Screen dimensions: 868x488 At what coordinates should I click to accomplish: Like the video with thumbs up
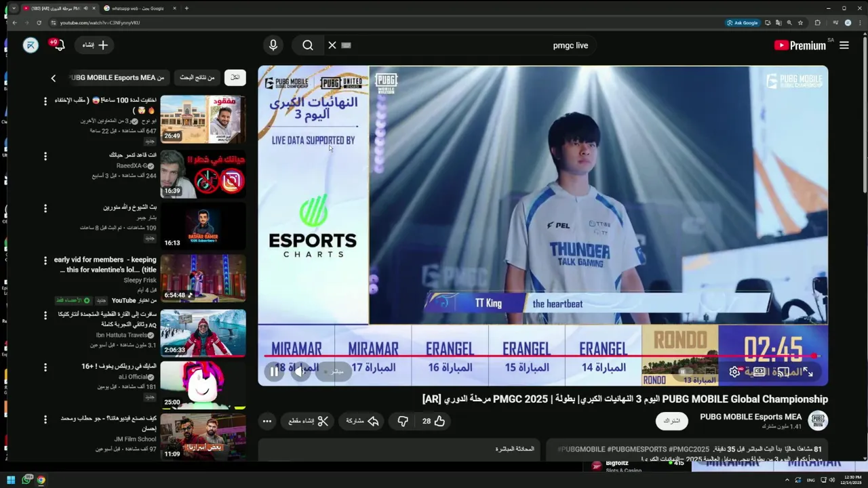point(434,421)
